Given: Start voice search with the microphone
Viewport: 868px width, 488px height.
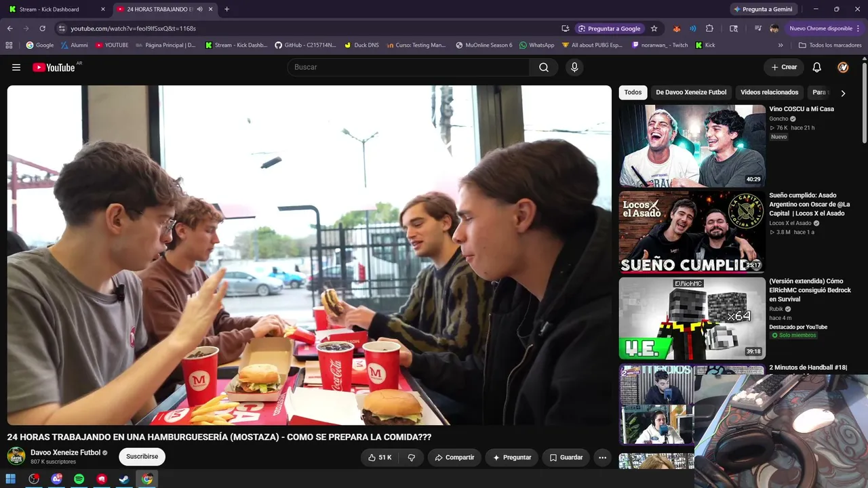Looking at the screenshot, I should click(574, 67).
